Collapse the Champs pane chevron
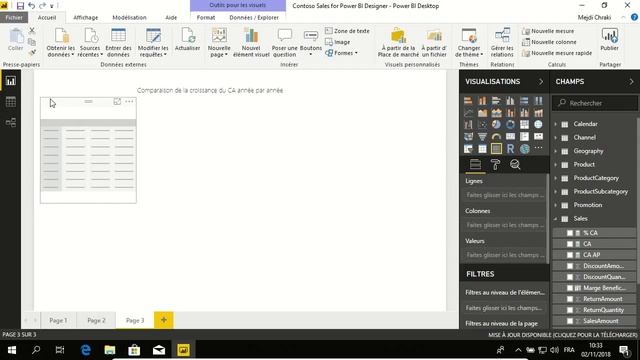Image resolution: width=640 pixels, height=360 pixels. [x=631, y=82]
